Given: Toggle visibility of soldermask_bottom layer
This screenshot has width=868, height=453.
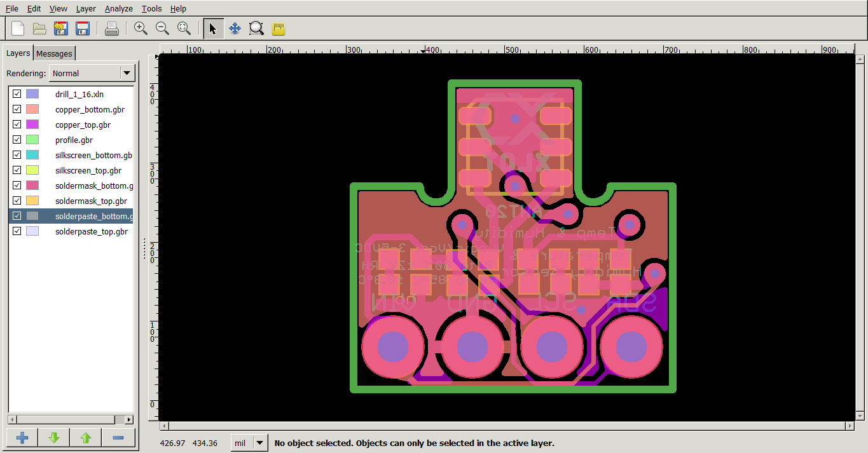Looking at the screenshot, I should [17, 186].
